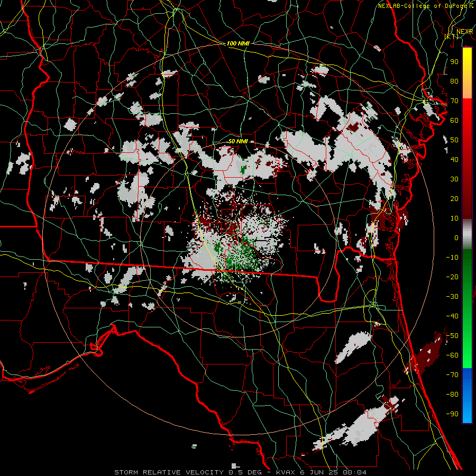Click the 0 value on velocity scale
The width and height of the screenshot is (476, 476).
pyautogui.click(x=456, y=238)
